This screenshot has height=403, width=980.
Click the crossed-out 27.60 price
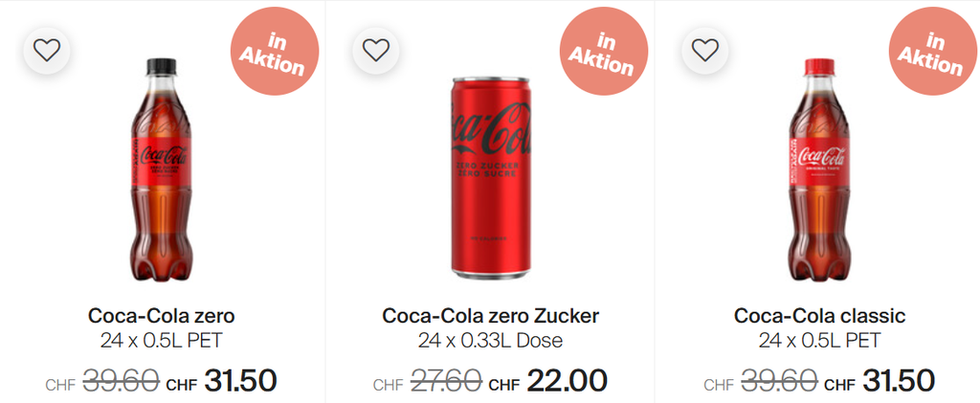pyautogui.click(x=446, y=382)
